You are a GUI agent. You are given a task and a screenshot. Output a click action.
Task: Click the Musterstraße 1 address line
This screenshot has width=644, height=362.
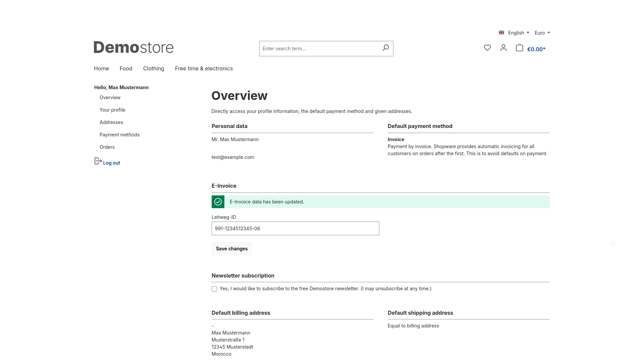coord(228,340)
